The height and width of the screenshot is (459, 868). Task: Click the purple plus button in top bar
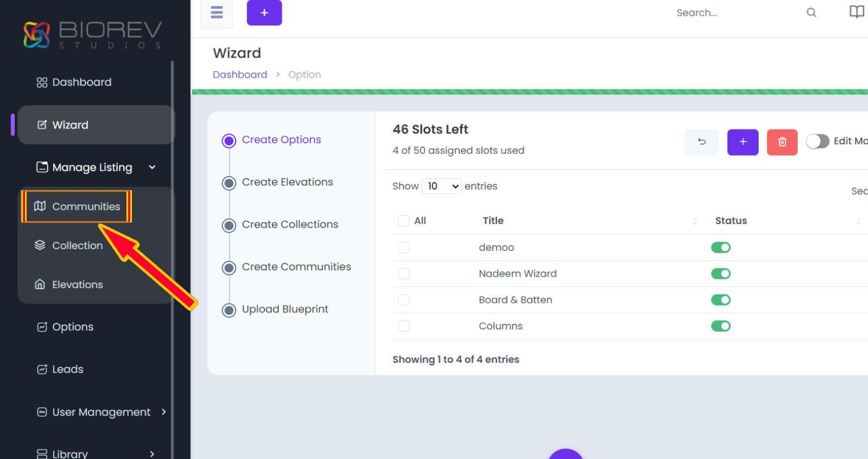264,12
